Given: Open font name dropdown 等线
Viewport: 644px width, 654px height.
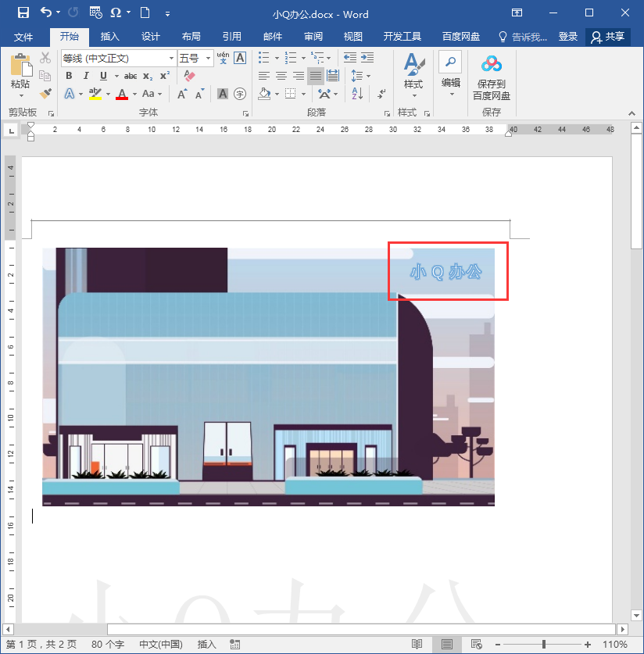Looking at the screenshot, I should point(171,59).
